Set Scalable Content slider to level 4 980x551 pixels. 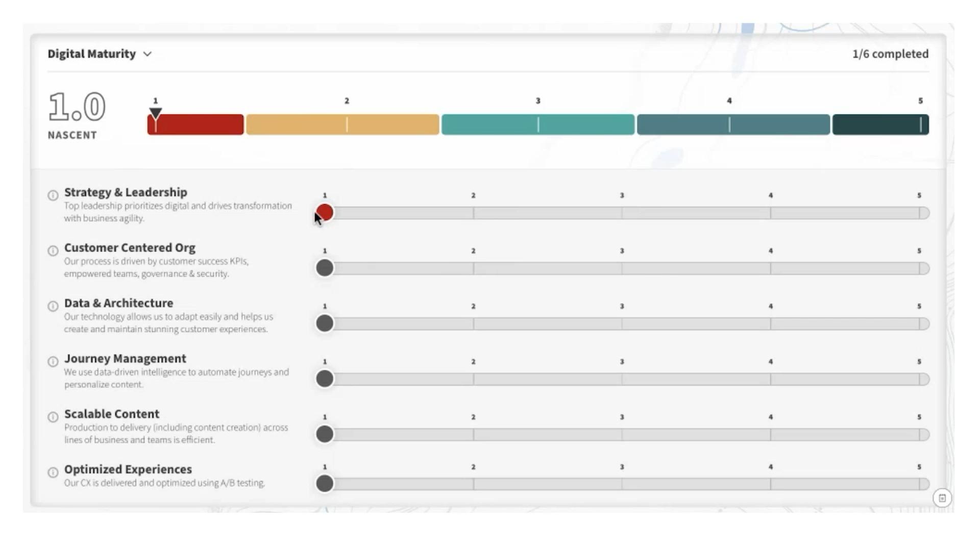point(770,435)
